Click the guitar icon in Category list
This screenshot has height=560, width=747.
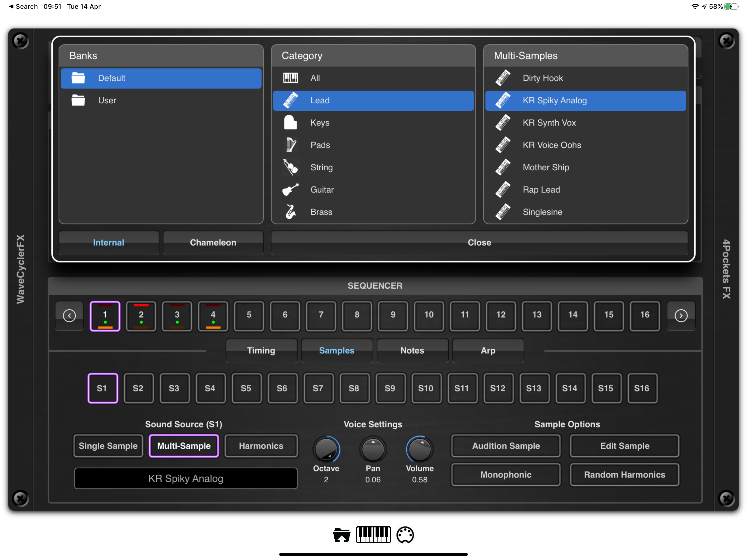[x=291, y=189]
